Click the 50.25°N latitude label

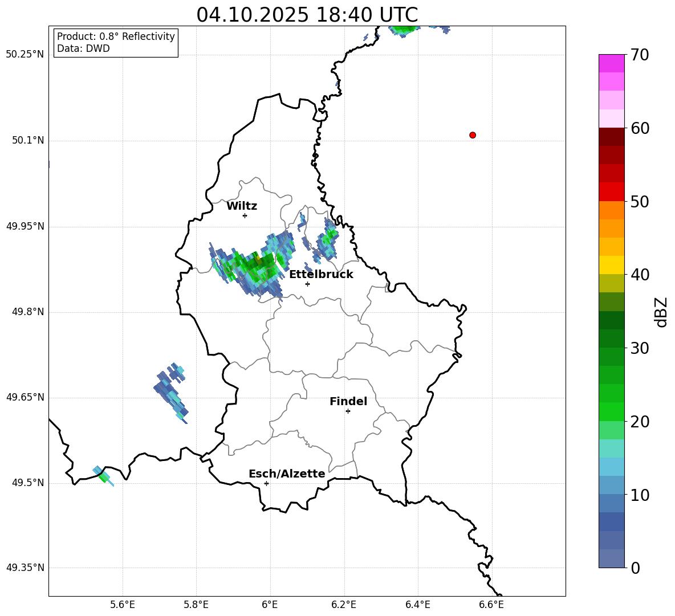(x=25, y=55)
